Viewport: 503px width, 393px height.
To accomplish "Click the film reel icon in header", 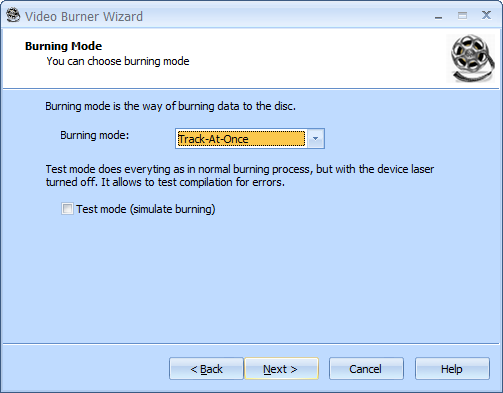I will coord(471,58).
